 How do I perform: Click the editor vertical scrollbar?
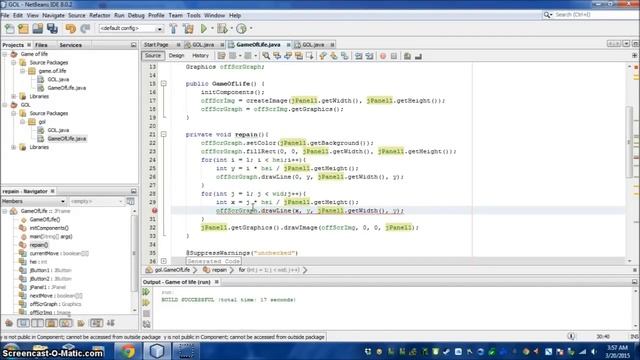[629, 141]
